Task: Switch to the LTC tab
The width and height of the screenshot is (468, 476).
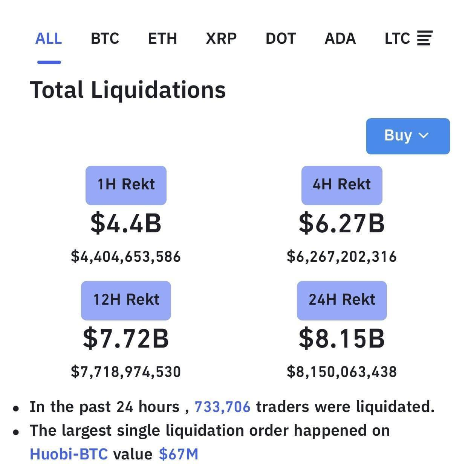Action: pyautogui.click(x=397, y=38)
